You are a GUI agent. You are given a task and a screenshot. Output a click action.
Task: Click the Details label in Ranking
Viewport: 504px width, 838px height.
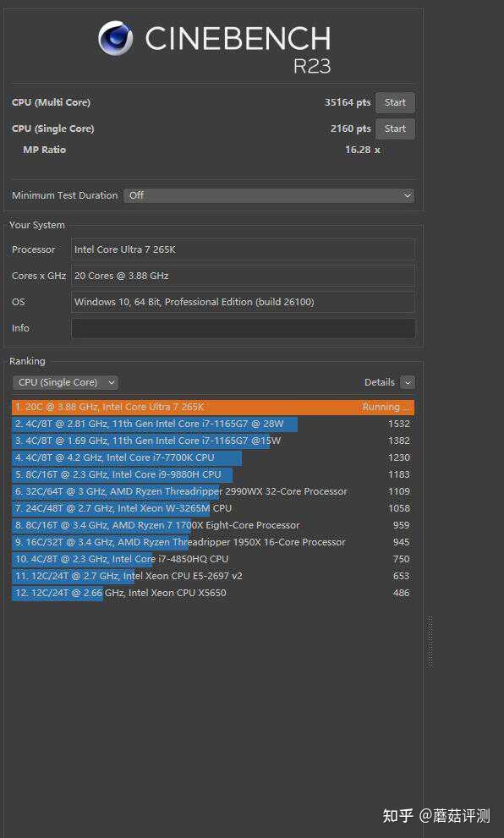tap(380, 383)
